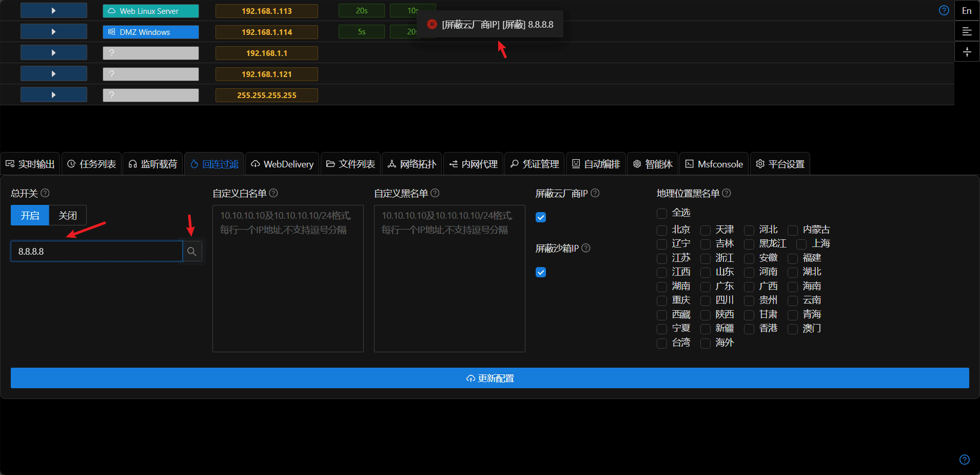Viewport: 980px width, 475px height.
Task: Switch language with the En button
Action: pyautogui.click(x=967, y=10)
